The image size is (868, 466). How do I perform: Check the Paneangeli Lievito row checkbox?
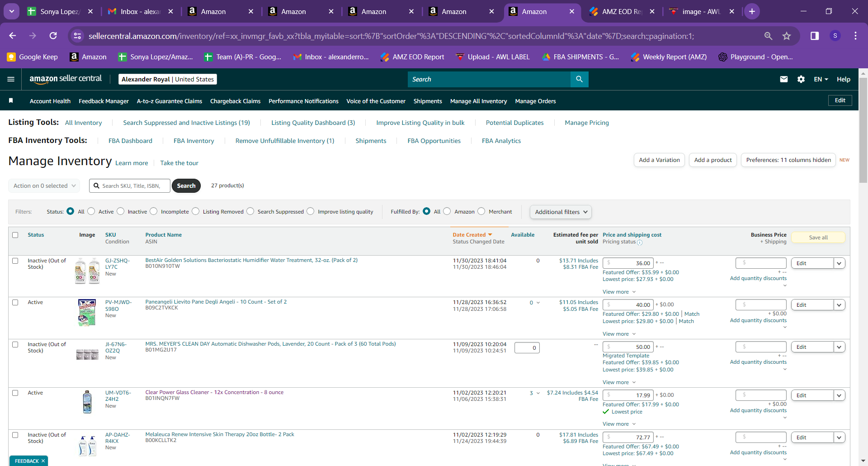[x=15, y=302]
